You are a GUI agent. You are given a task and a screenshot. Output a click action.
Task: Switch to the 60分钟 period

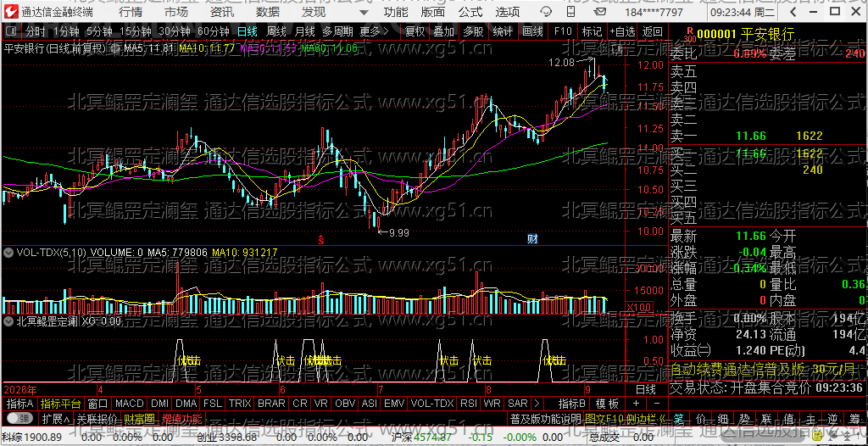click(x=213, y=31)
